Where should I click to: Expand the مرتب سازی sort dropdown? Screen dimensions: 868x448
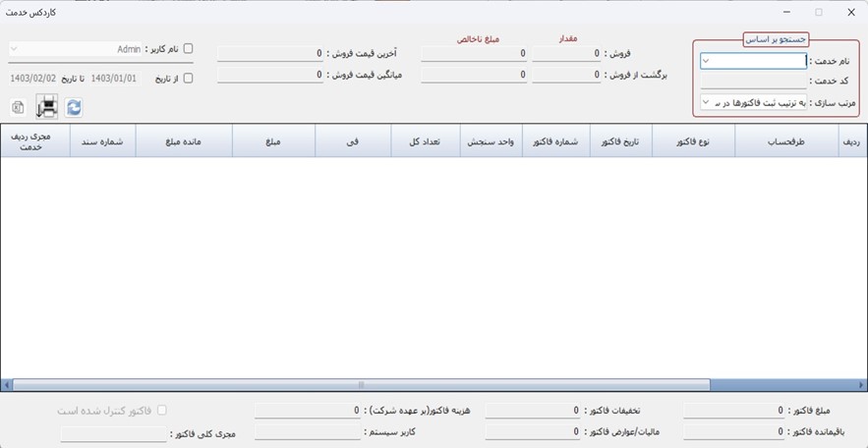(707, 102)
